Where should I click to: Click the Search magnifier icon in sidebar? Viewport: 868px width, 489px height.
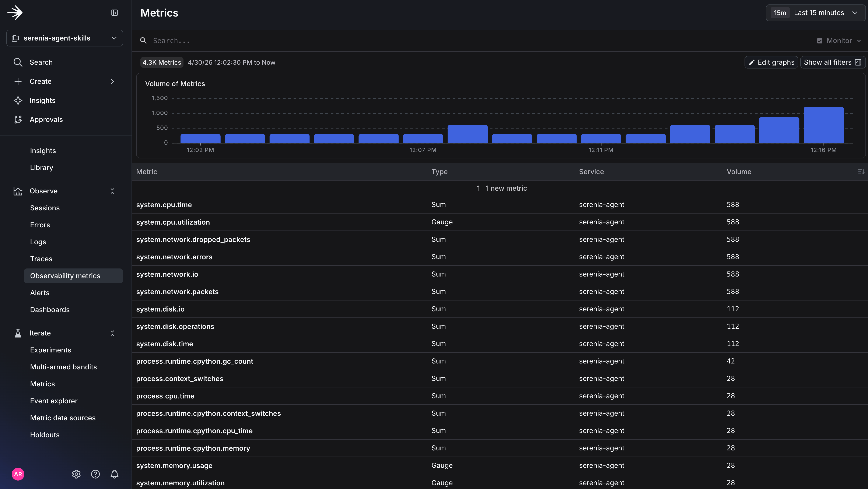click(x=18, y=62)
